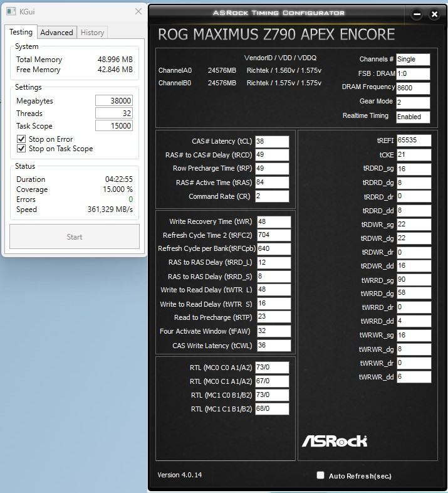Click the Gear Mode field
448x493 pixels.
pyautogui.click(x=413, y=102)
